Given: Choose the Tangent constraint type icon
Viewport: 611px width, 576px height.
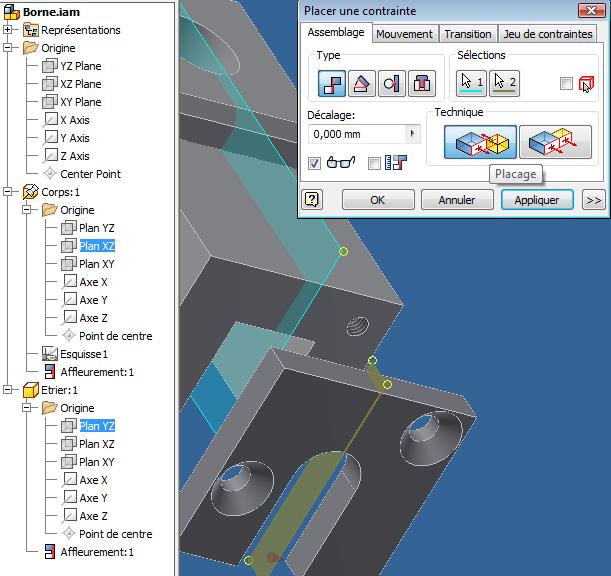Looking at the screenshot, I should click(x=394, y=84).
